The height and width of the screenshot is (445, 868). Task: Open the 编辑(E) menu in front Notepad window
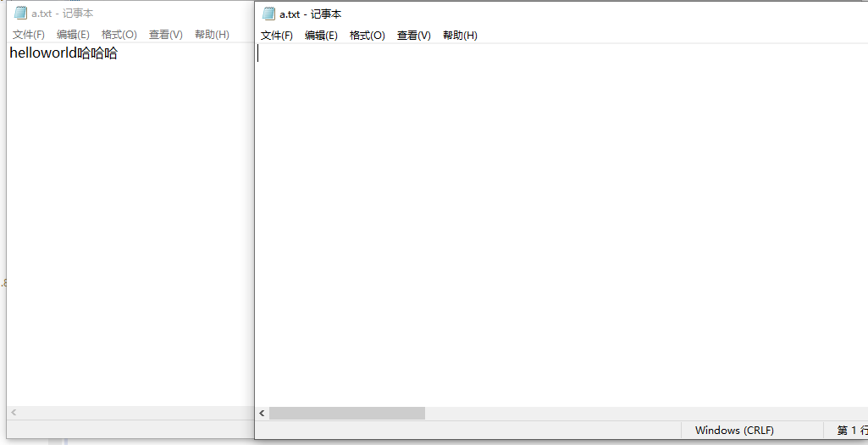tap(321, 36)
